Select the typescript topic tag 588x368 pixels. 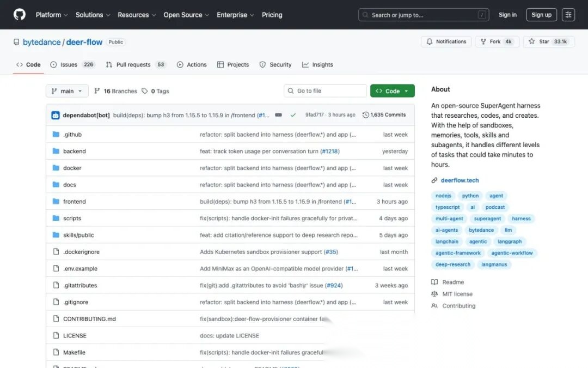[x=448, y=207]
